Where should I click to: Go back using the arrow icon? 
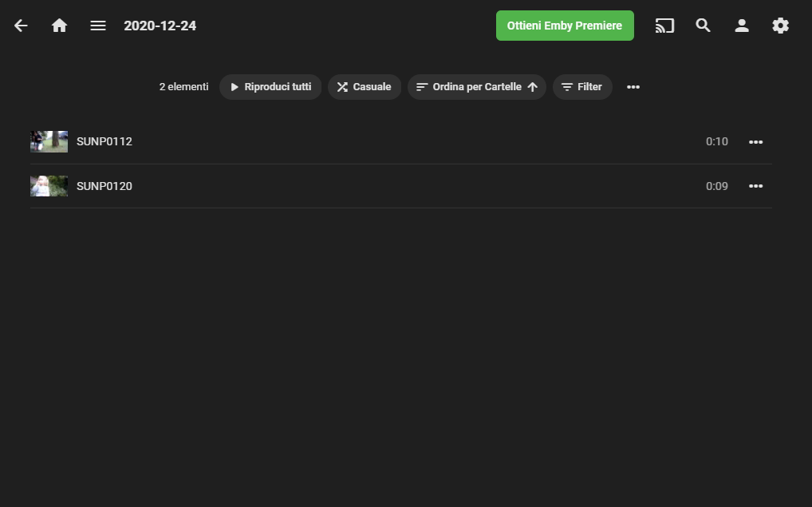(x=21, y=26)
